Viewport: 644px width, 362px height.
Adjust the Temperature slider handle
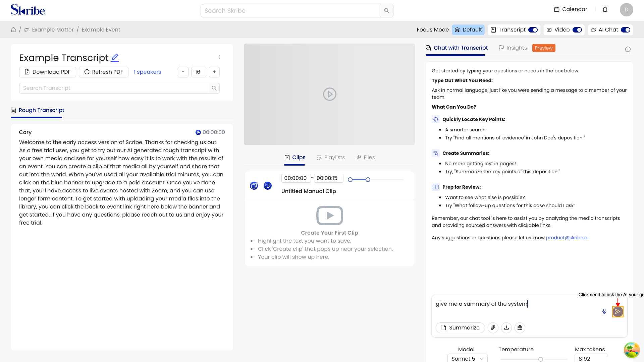coord(541,359)
